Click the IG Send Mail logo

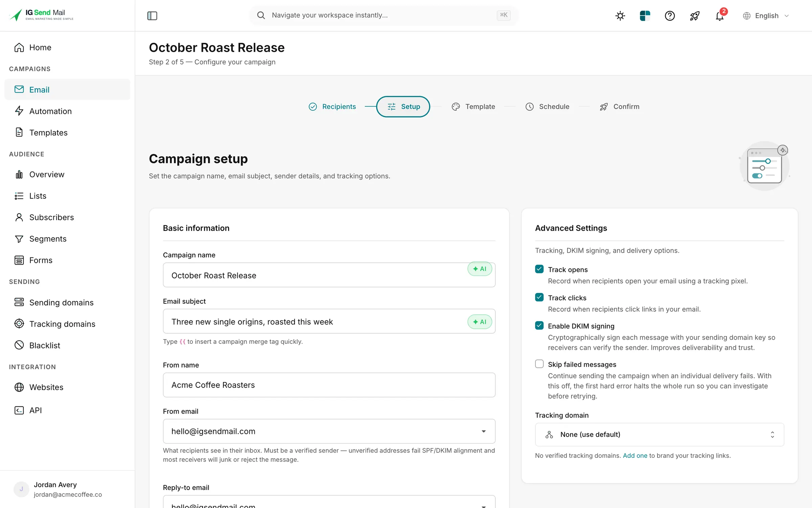pyautogui.click(x=41, y=15)
